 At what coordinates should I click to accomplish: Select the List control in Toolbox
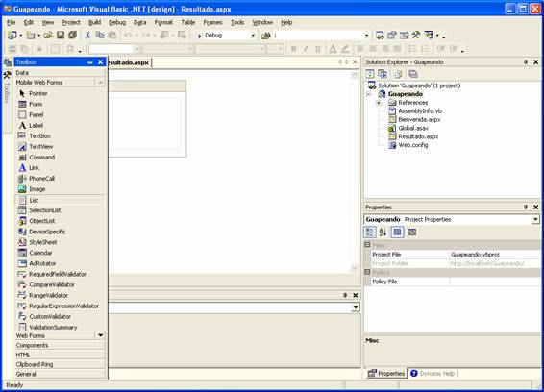point(60,200)
